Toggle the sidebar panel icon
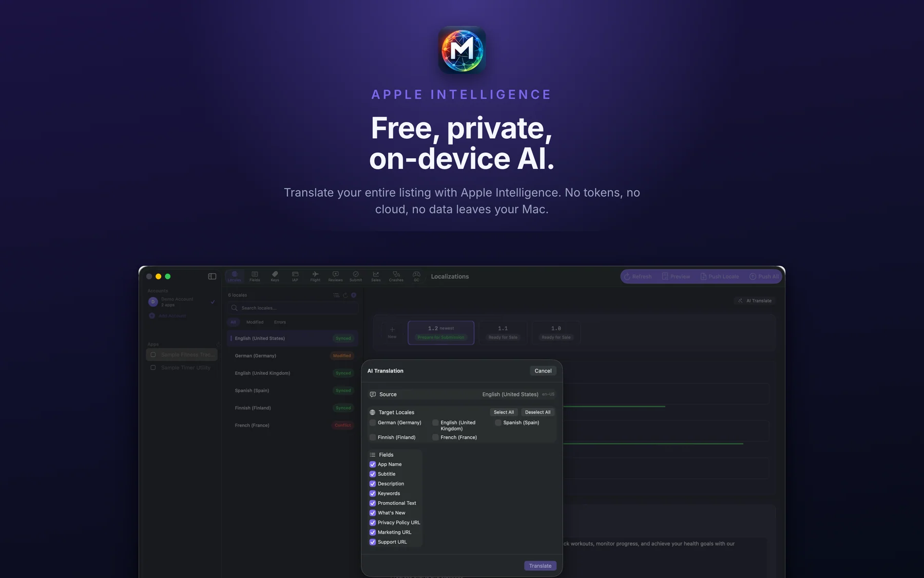Viewport: 924px width, 578px height. click(212, 276)
